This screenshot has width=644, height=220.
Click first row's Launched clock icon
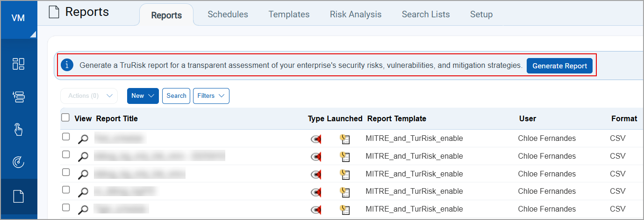[345, 139]
